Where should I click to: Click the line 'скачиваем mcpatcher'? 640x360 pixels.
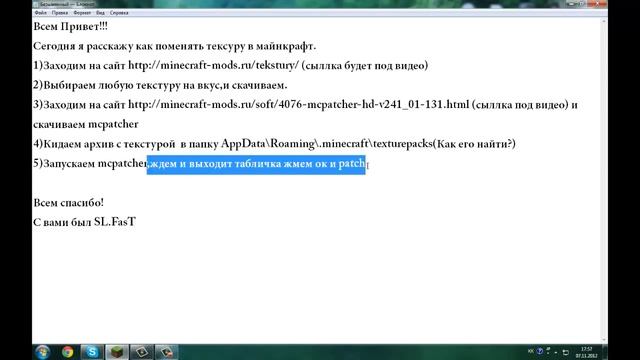click(86, 124)
